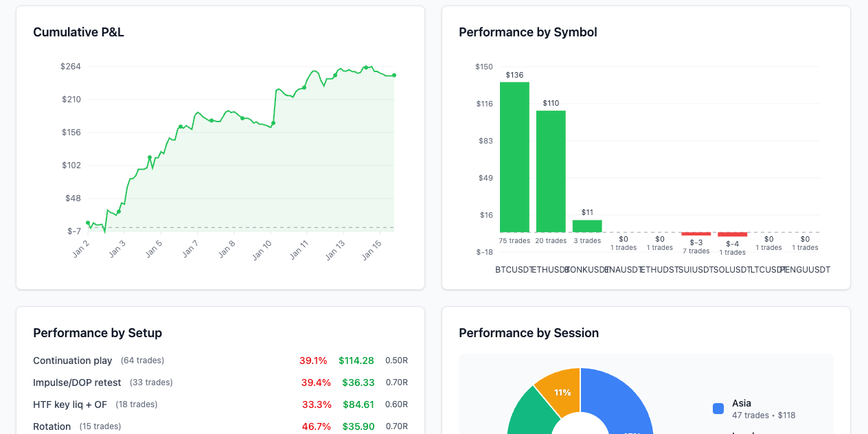Click the '(33 trades)' count
868x434 pixels.
151,382
